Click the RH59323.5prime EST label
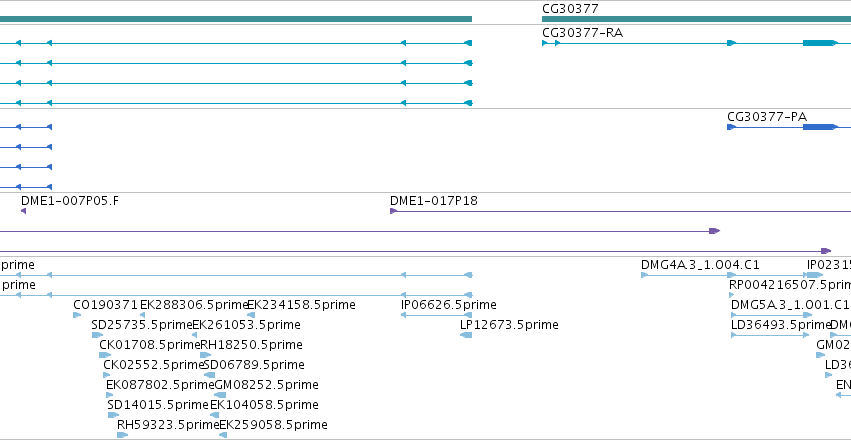 coord(168,425)
